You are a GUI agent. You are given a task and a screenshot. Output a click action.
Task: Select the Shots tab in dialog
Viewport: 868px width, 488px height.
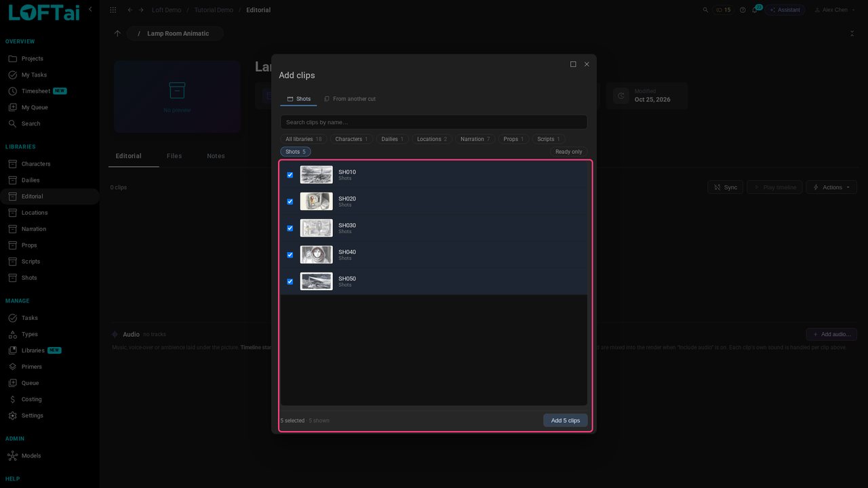[x=298, y=99]
